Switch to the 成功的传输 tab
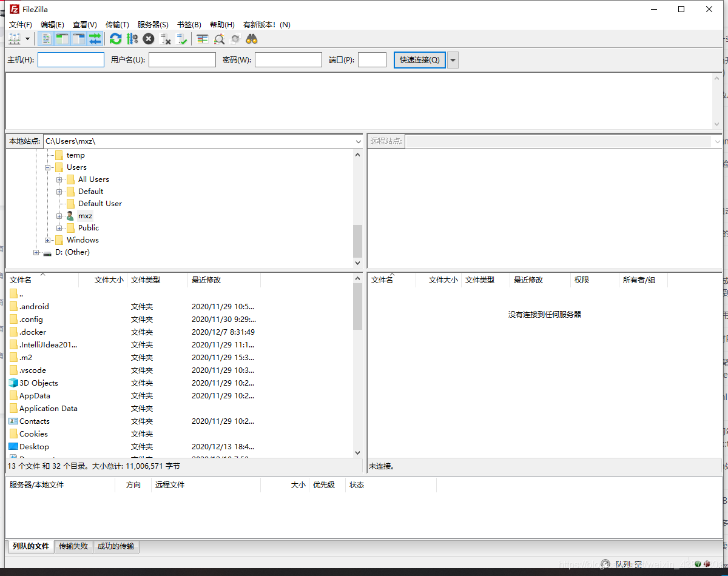 [116, 546]
